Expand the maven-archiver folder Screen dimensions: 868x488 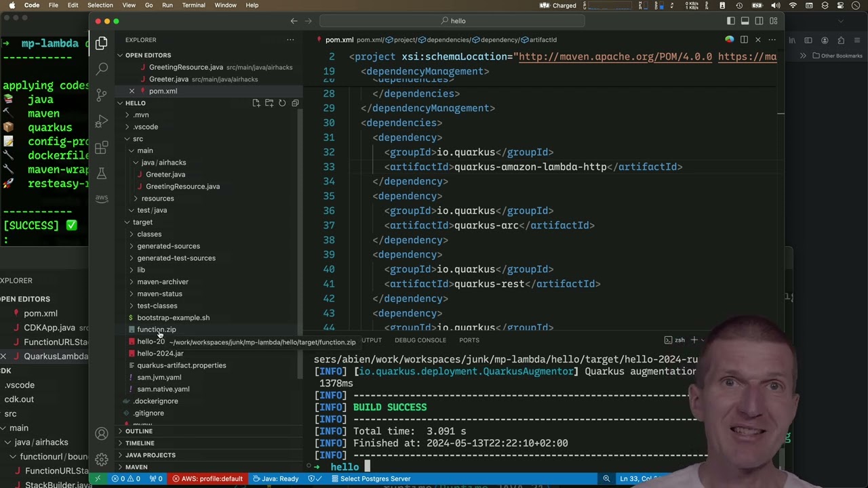(163, 282)
